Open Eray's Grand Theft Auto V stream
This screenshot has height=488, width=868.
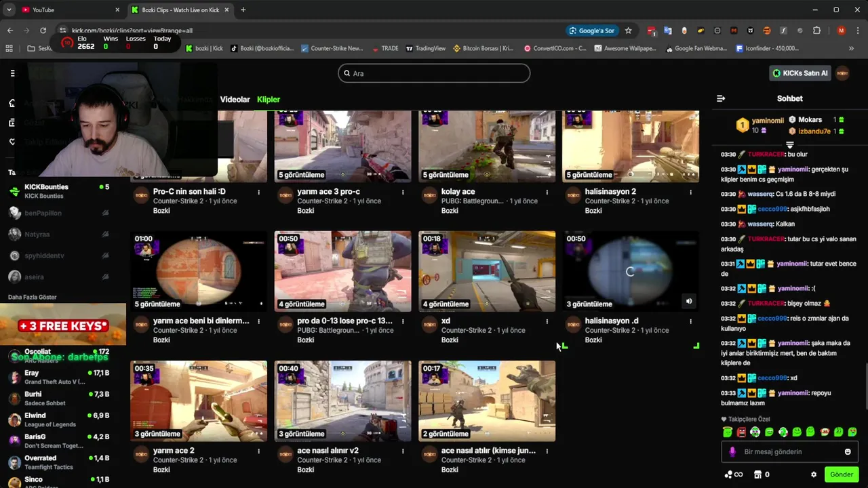[x=58, y=378]
